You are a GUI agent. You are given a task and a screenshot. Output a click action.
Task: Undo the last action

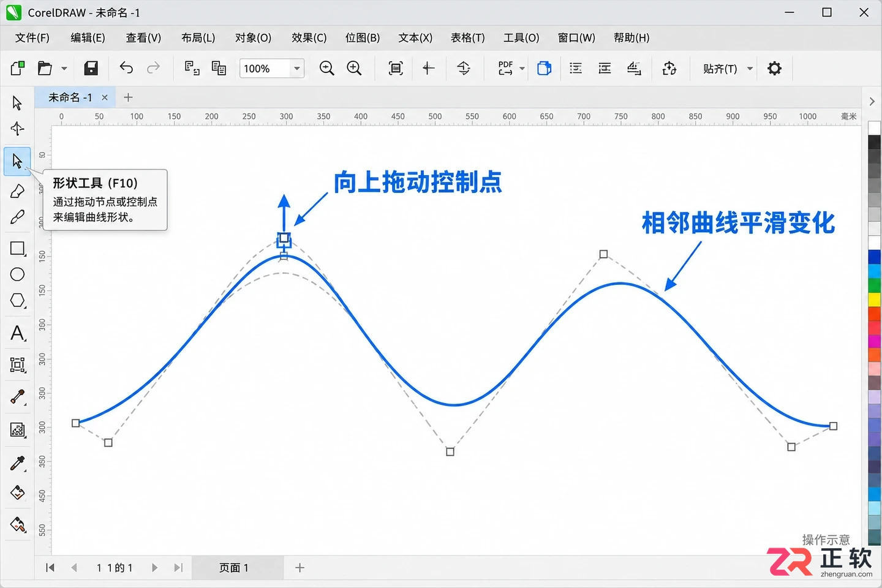(x=126, y=67)
